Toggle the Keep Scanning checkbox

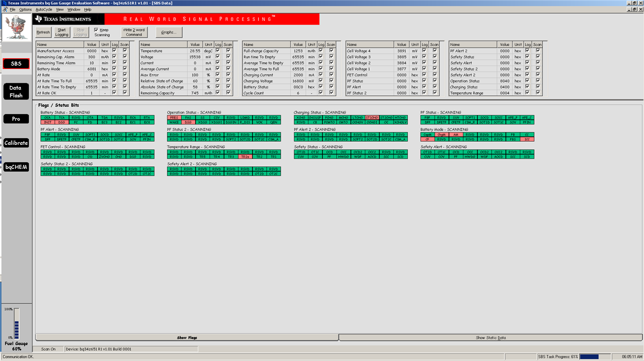coord(96,30)
